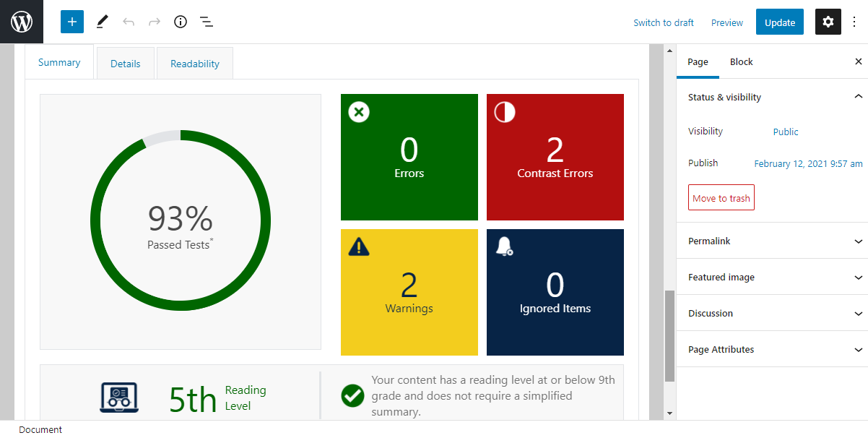The width and height of the screenshot is (868, 438).
Task: Expand the Permalink panel
Action: (x=772, y=241)
